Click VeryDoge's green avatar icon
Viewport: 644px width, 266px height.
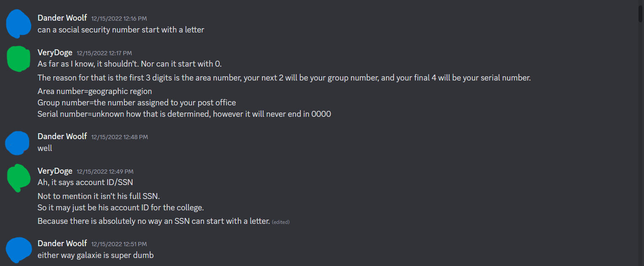[19, 59]
